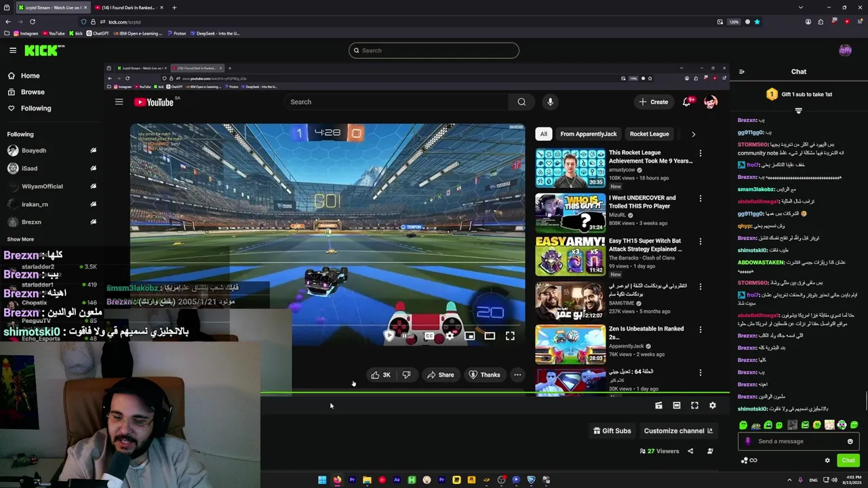Viewport: 868px width, 488px height.
Task: Toggle YouTube miniplayer mode
Action: [x=469, y=335]
